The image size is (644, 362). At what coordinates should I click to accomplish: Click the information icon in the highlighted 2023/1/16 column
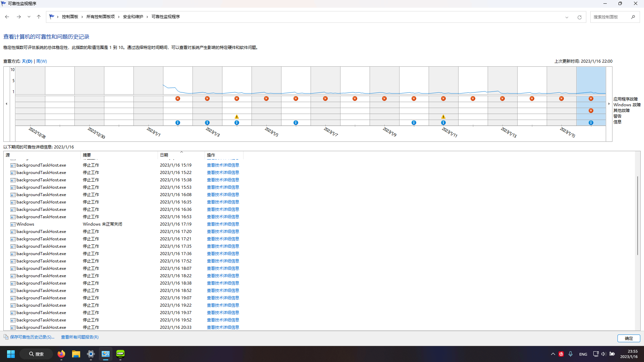tap(591, 123)
